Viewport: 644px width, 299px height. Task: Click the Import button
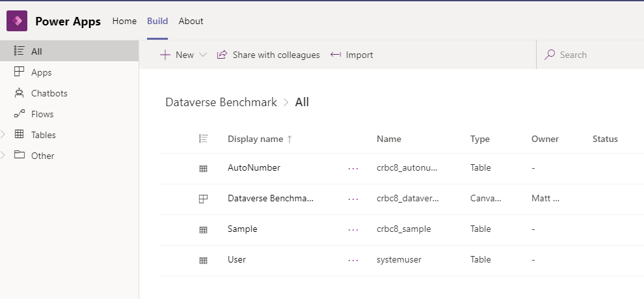[351, 55]
